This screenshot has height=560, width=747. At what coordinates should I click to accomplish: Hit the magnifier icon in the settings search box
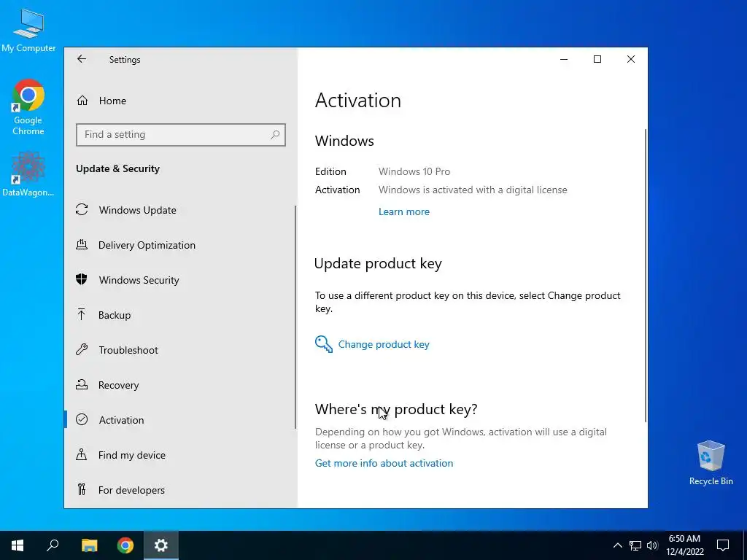[275, 135]
